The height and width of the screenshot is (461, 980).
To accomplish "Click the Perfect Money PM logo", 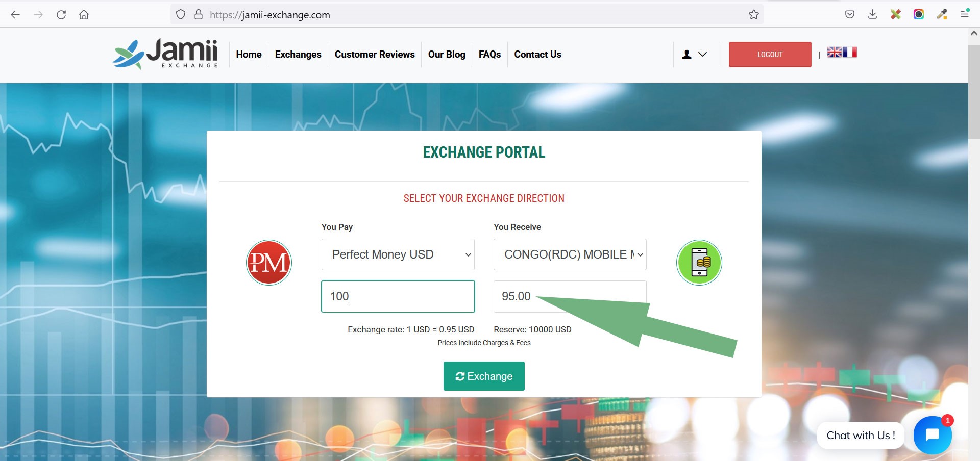I will click(269, 263).
